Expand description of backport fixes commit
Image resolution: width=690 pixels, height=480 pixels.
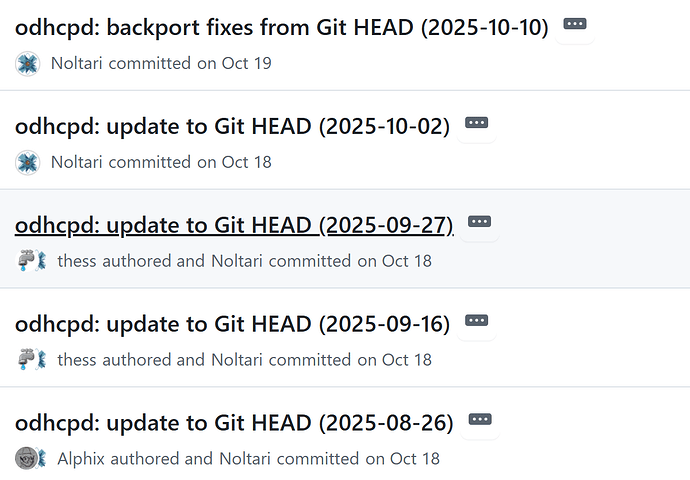[574, 24]
